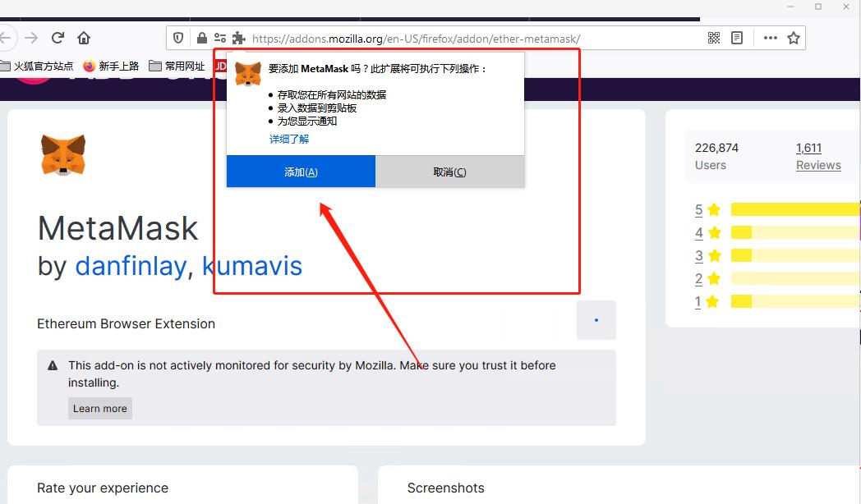Filter reviews by 1 star

tap(707, 301)
